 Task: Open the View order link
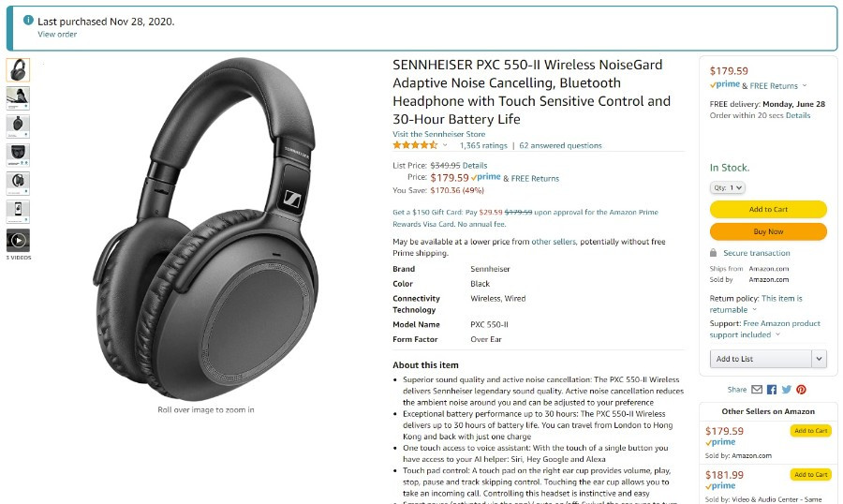pos(57,34)
